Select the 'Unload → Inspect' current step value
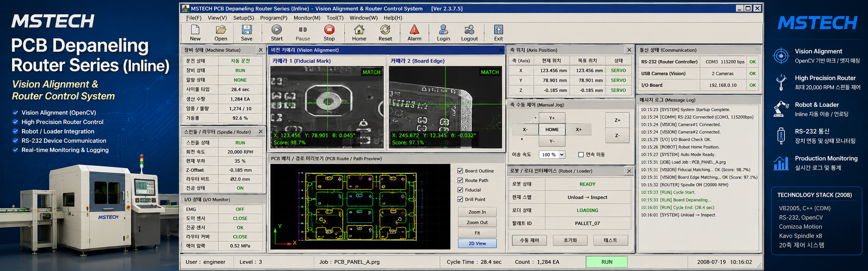This screenshot has width=868, height=271. (588, 197)
